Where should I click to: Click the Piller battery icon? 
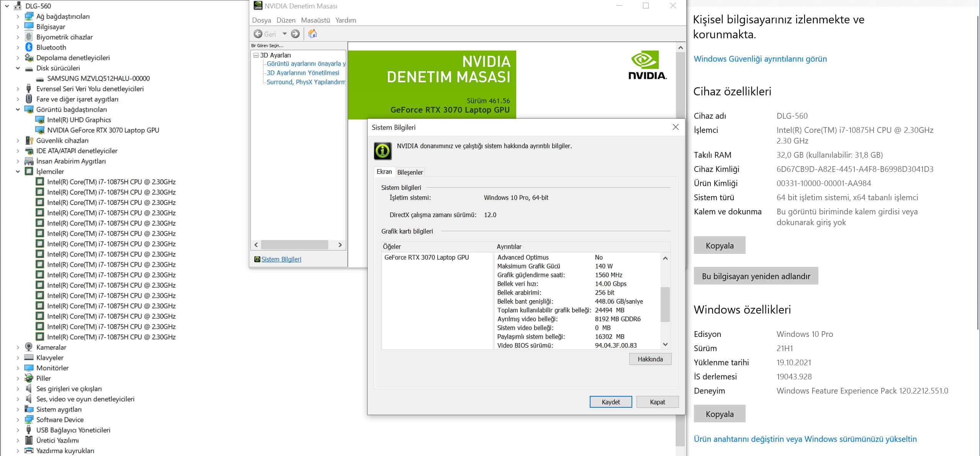click(29, 378)
